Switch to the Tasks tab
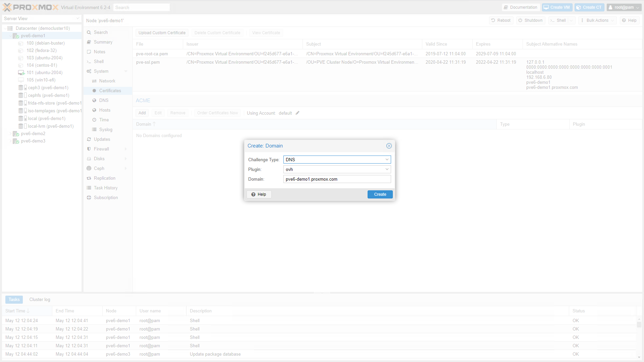 (14, 300)
